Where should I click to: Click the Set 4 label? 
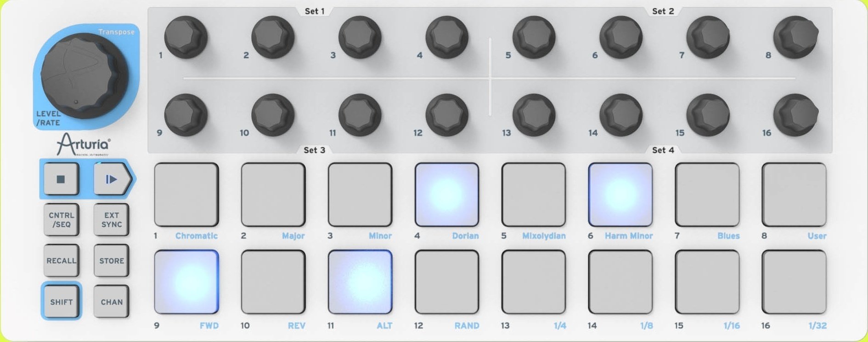click(x=663, y=150)
